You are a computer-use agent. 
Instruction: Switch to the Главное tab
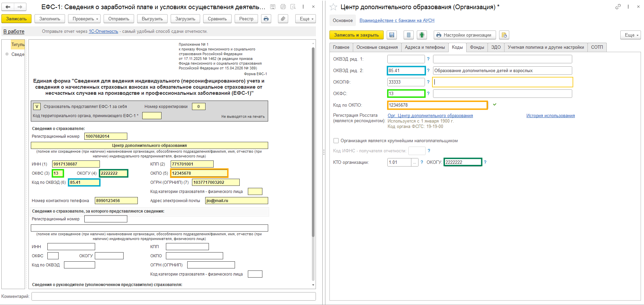tap(341, 47)
